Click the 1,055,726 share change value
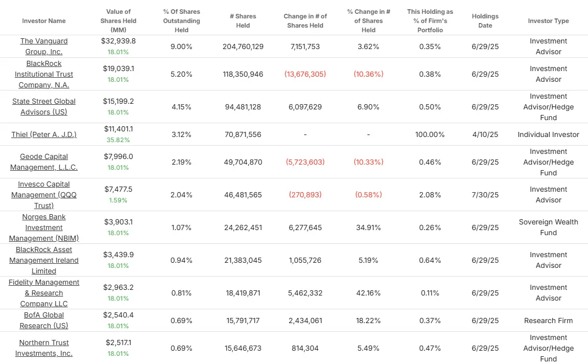This screenshot has width=588, height=364. 305,260
